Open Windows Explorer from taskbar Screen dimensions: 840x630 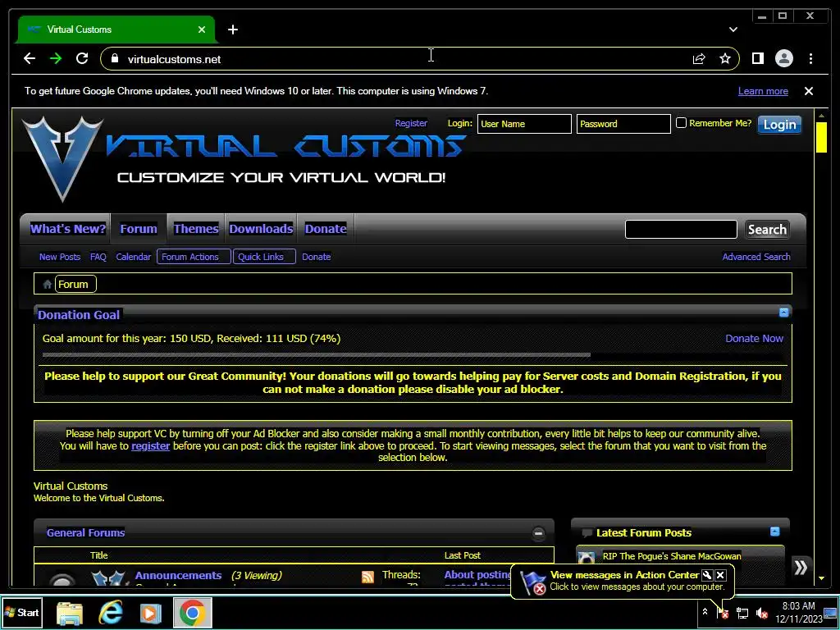(x=70, y=613)
